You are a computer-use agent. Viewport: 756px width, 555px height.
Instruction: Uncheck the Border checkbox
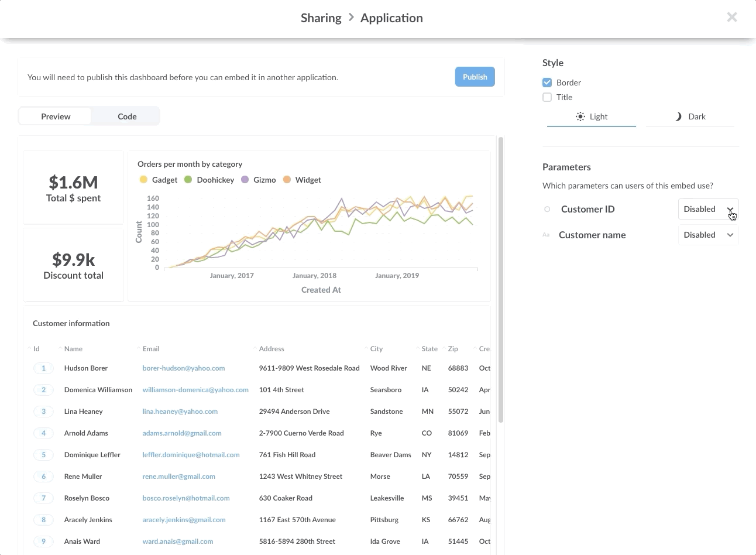(x=547, y=83)
